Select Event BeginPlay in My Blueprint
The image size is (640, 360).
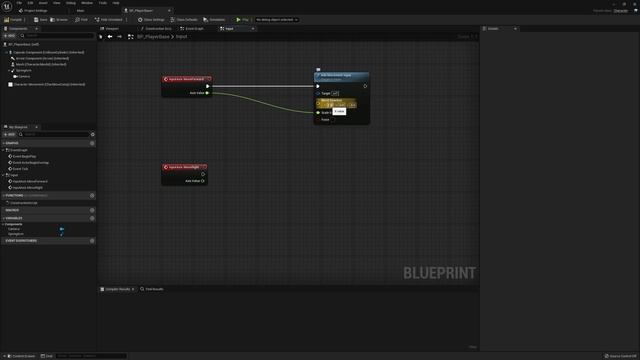[x=23, y=156]
